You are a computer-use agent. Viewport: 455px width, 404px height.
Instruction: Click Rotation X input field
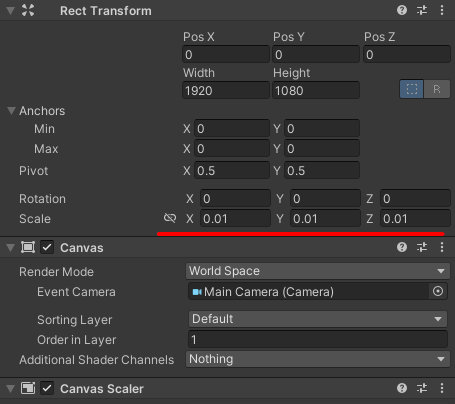tap(235, 199)
